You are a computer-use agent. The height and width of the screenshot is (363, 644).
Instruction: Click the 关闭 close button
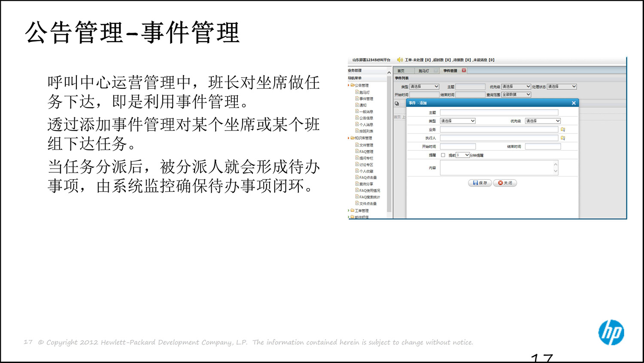coord(505,183)
